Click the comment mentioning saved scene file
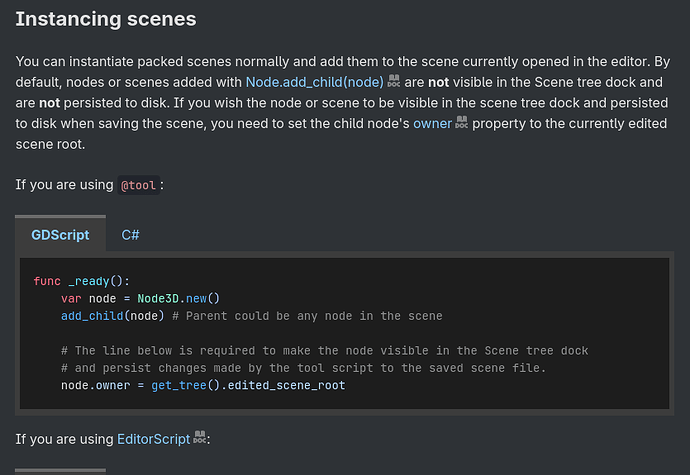The height and width of the screenshot is (475, 690). (304, 368)
